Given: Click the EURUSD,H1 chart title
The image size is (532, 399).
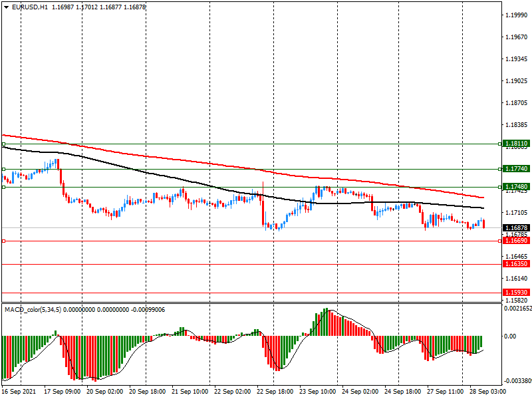Looking at the screenshot, I should (x=30, y=7).
